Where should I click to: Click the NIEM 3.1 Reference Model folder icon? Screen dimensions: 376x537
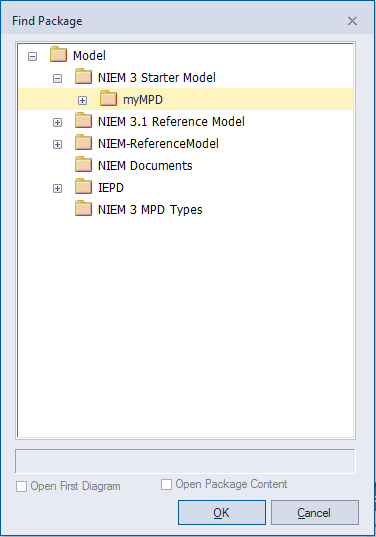coord(83,121)
